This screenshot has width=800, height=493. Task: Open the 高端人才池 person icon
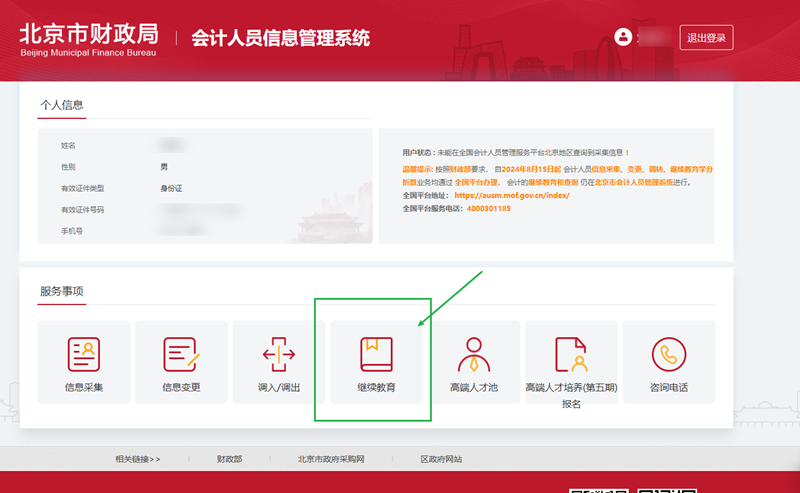[474, 354]
